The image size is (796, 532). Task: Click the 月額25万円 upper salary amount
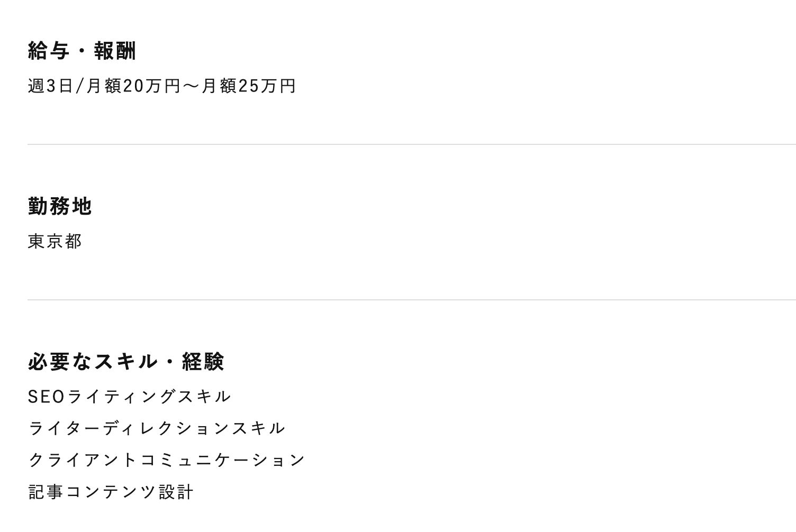point(249,86)
